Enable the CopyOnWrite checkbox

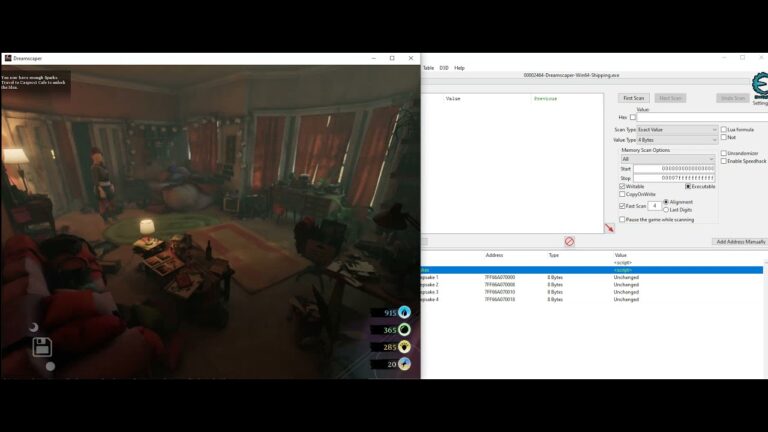[x=622, y=194]
